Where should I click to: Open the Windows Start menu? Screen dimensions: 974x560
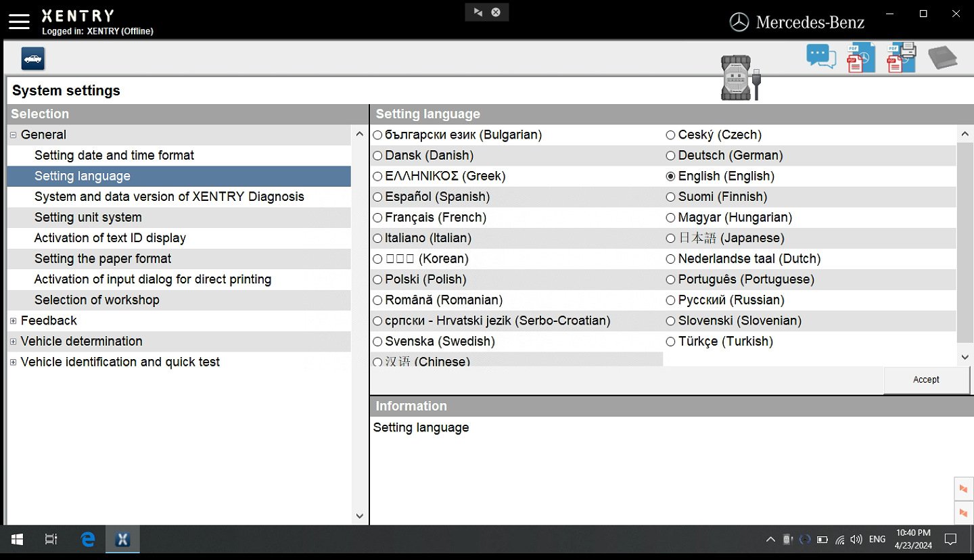point(17,539)
